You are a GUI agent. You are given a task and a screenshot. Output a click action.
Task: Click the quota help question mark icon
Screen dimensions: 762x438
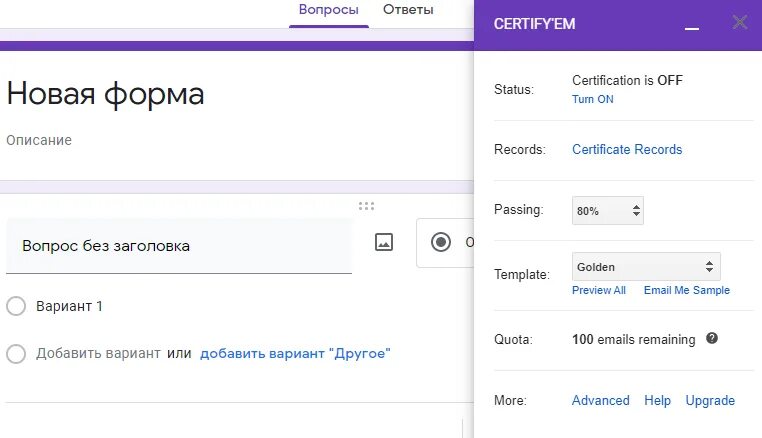point(712,339)
